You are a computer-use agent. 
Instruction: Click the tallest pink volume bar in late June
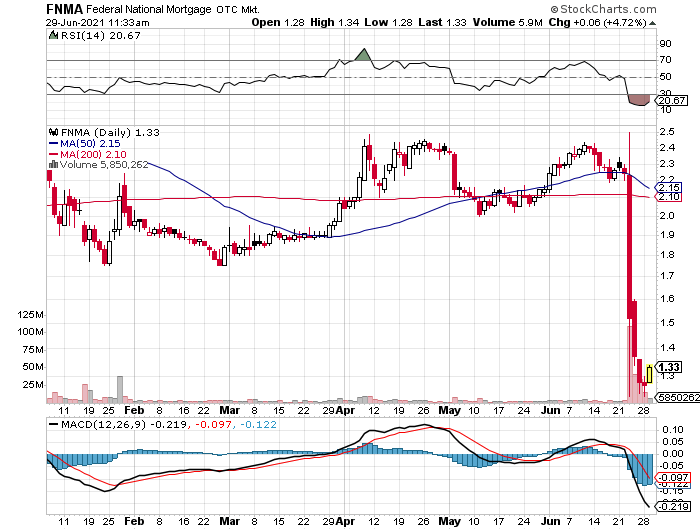[x=629, y=364]
